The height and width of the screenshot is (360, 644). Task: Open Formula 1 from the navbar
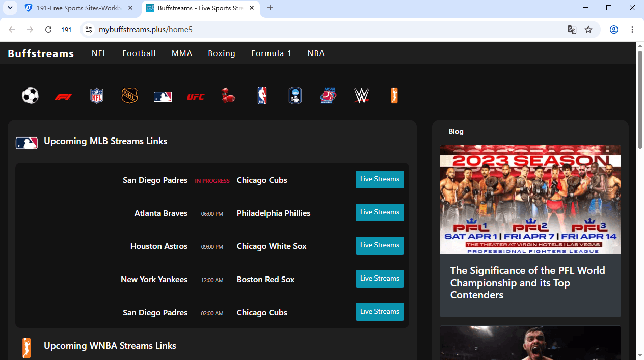point(272,53)
